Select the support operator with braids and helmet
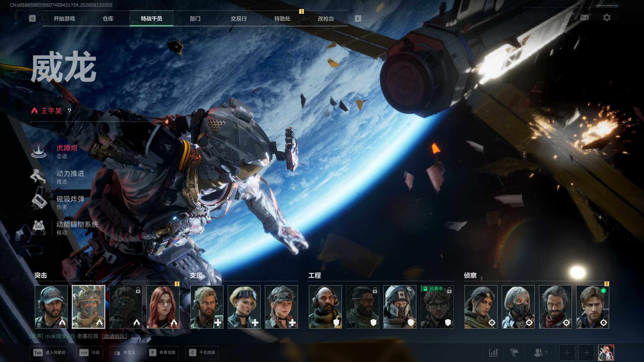This screenshot has height=362, width=644. pyautogui.click(x=281, y=307)
